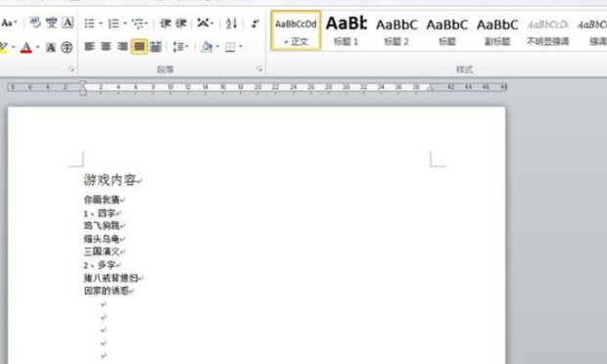Click the line 2、多字
The height and width of the screenshot is (364, 607).
[100, 265]
